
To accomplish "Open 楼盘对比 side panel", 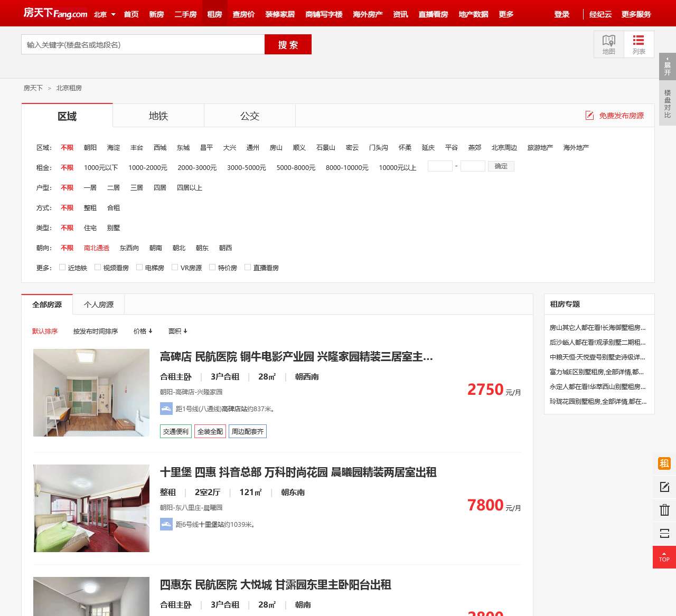I will (668, 103).
